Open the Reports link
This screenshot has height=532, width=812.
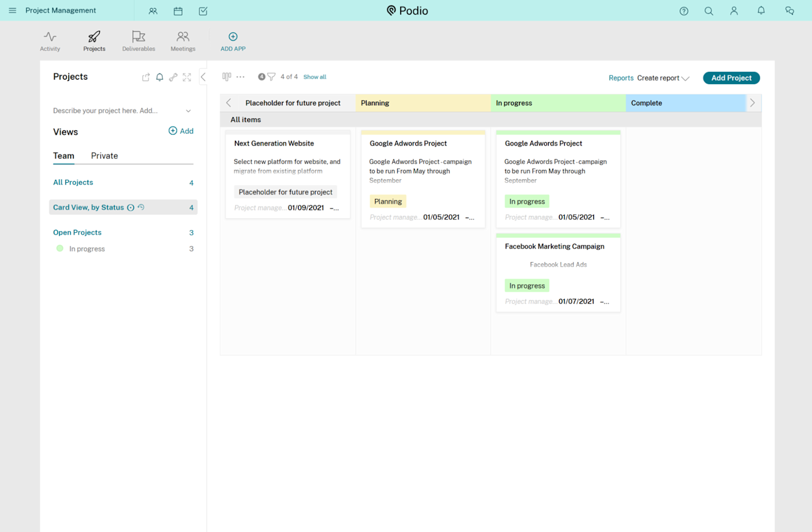(621, 78)
